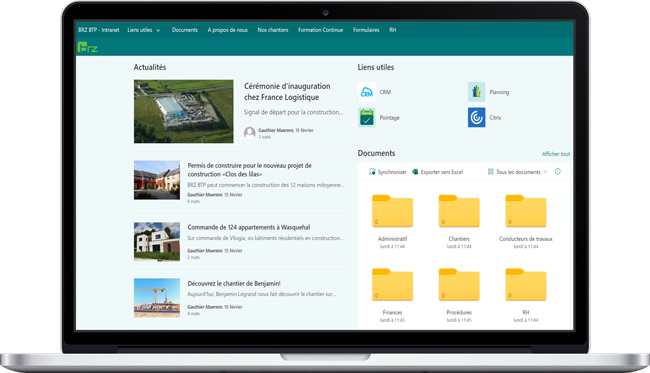The height and width of the screenshot is (373, 650).
Task: Click the tiles view icon beside Tous les documents
Action: pyautogui.click(x=490, y=172)
